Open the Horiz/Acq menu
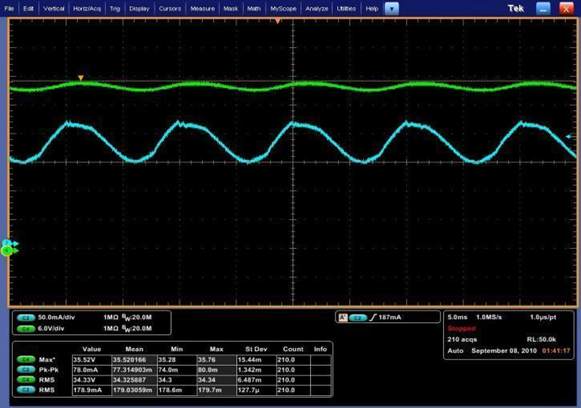Image resolution: width=581 pixels, height=408 pixels. (x=87, y=9)
